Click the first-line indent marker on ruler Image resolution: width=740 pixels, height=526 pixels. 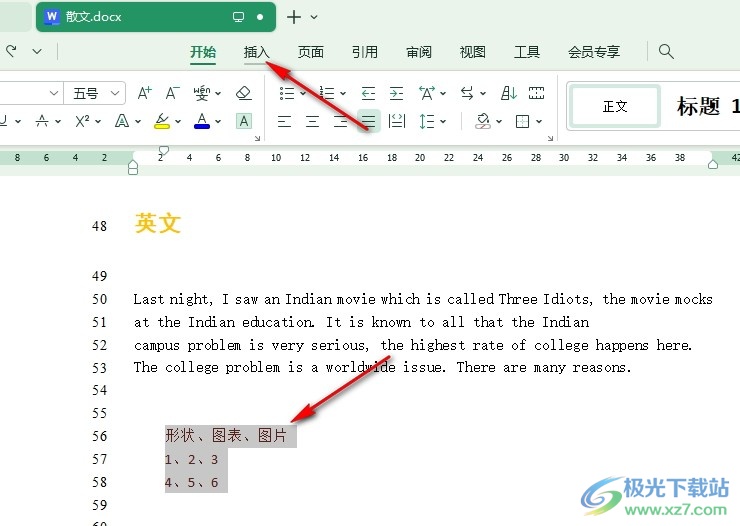pos(164,151)
